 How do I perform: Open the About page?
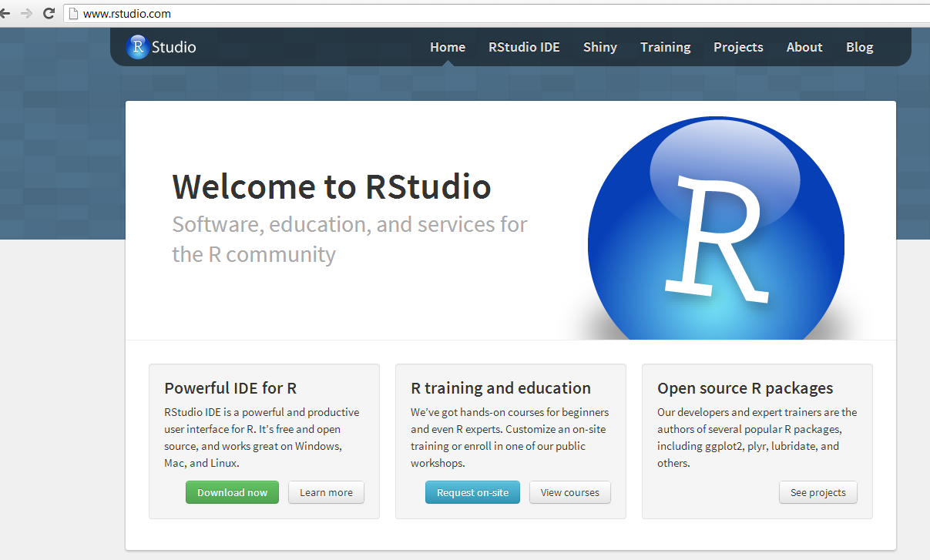click(x=804, y=47)
